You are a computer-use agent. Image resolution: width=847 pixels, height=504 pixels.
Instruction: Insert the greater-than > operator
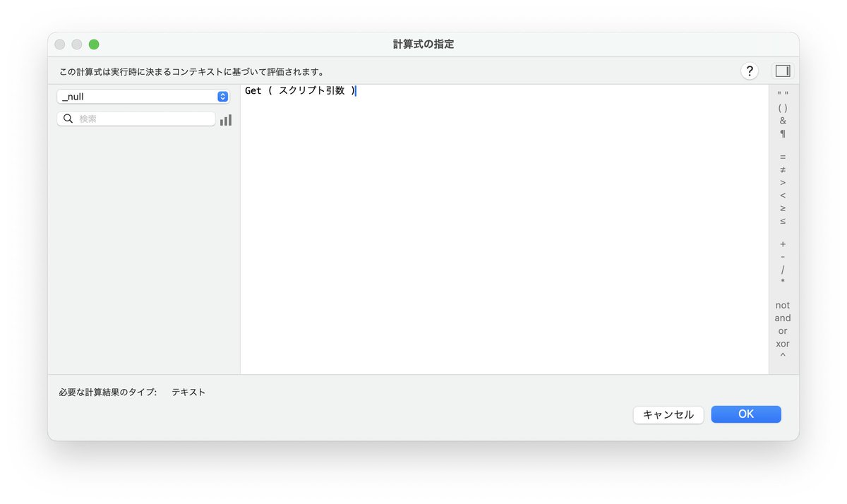coord(783,182)
